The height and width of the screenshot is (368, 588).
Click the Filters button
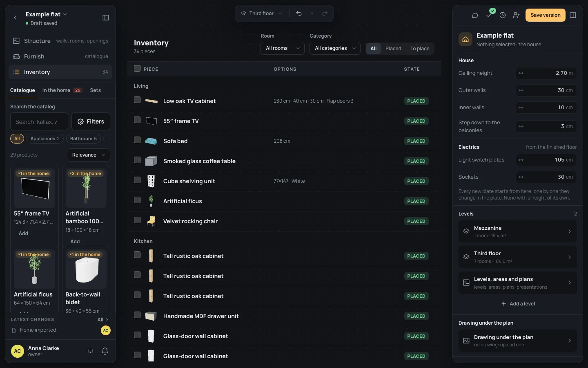(91, 121)
